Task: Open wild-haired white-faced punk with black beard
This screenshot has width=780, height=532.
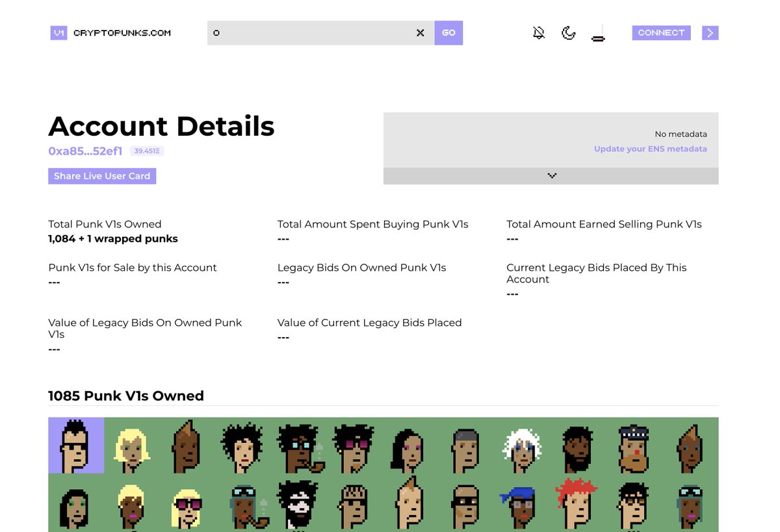Action: pyautogui.click(x=300, y=503)
